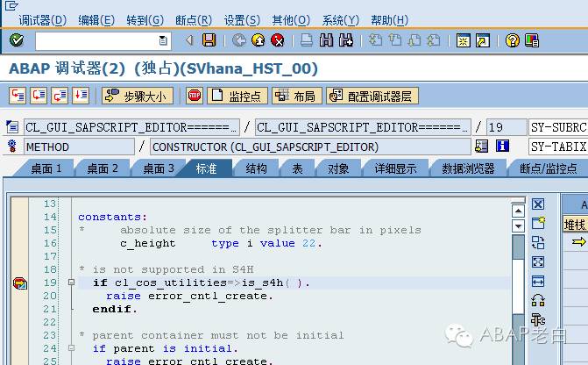The image size is (588, 365).
Task: Click the Continue debugger icon
Action: (81, 96)
